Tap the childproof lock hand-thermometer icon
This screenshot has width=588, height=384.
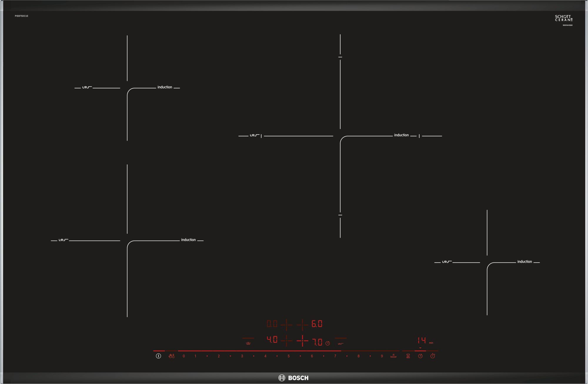click(x=171, y=356)
